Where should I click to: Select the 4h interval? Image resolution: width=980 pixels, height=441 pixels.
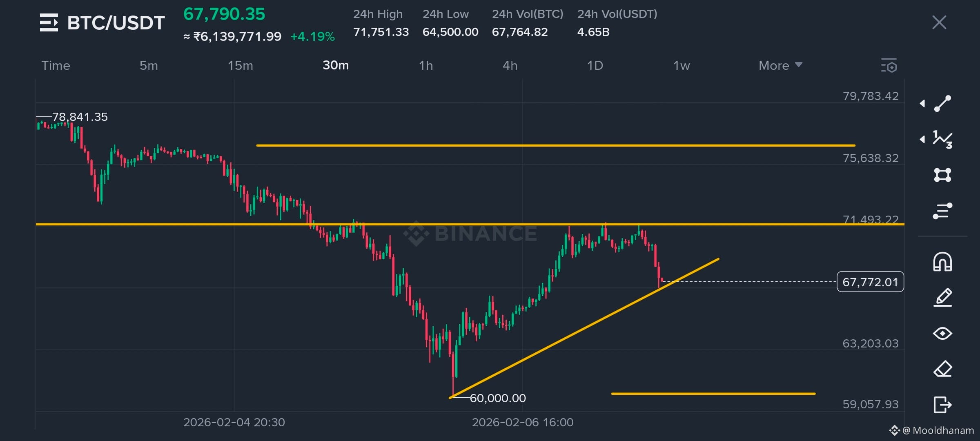coord(510,65)
